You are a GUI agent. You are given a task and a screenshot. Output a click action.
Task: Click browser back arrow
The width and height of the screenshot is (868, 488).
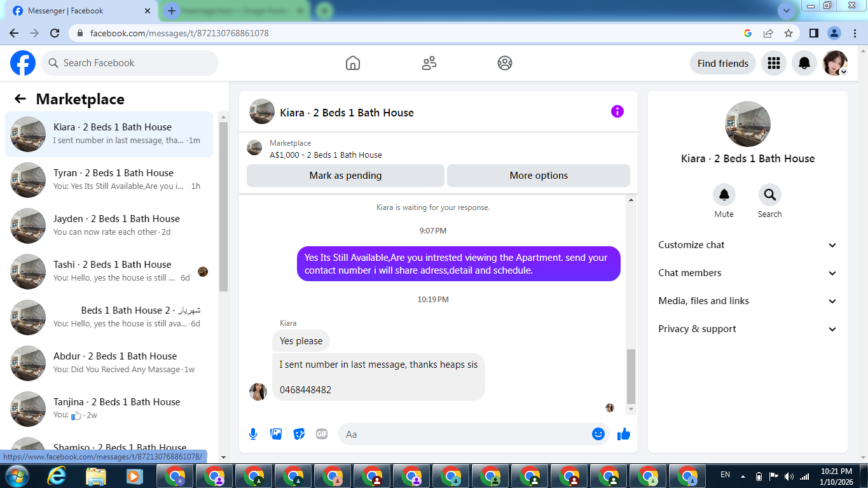pos(14,33)
